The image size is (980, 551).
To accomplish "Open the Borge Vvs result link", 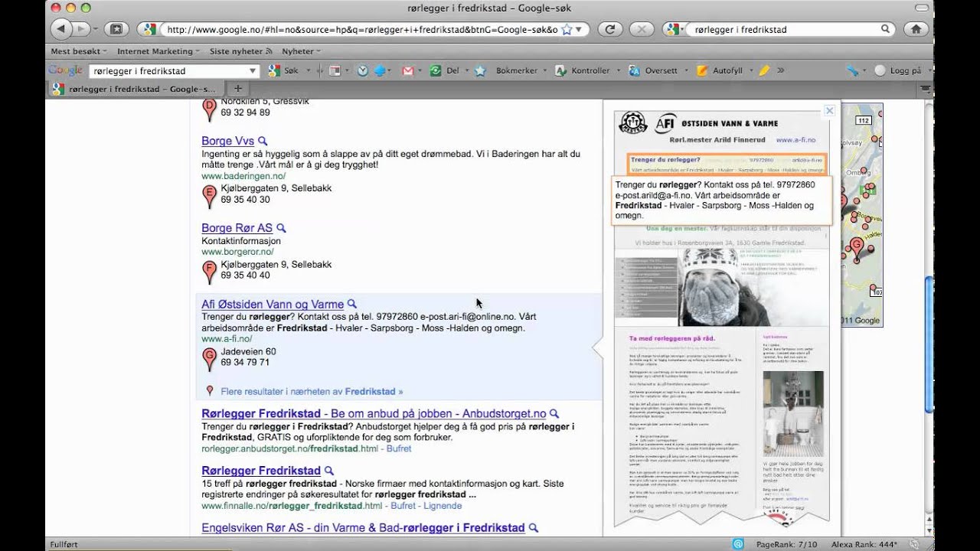I will pyautogui.click(x=227, y=141).
